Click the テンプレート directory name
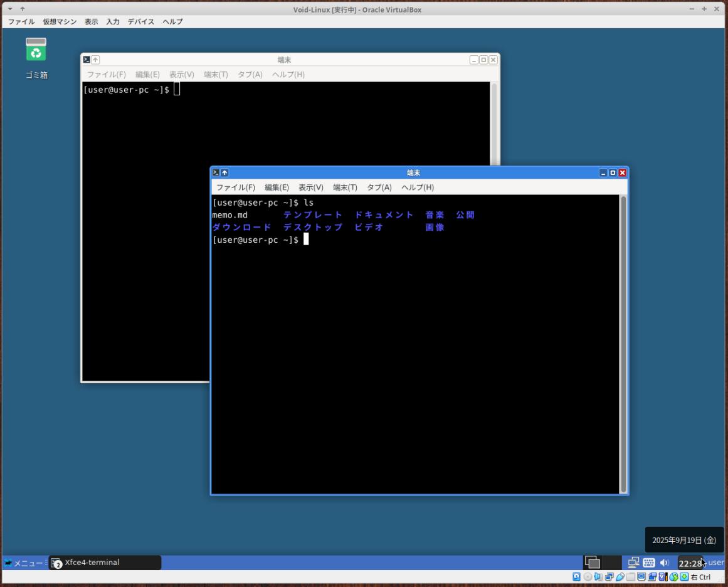The height and width of the screenshot is (587, 728). (312, 214)
